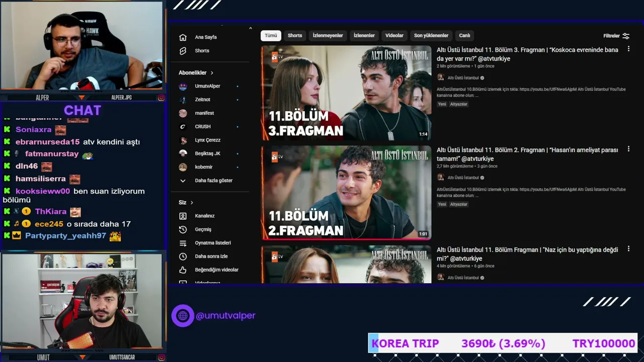Play the 11. Bölüm 3. Fragman thumbnail
Image resolution: width=644 pixels, height=362 pixels.
click(346, 93)
